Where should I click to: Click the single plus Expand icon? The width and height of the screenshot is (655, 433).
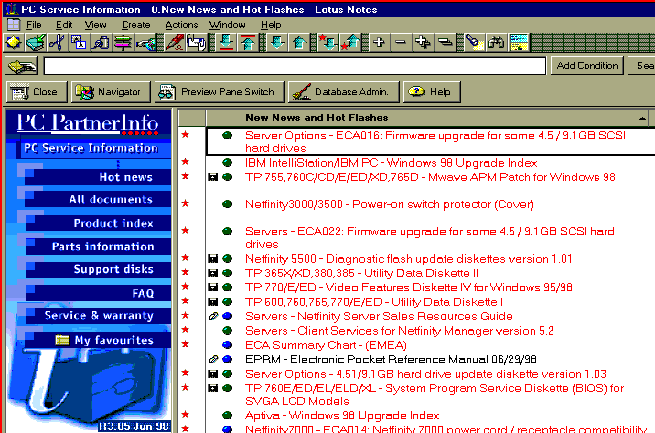[x=379, y=43]
